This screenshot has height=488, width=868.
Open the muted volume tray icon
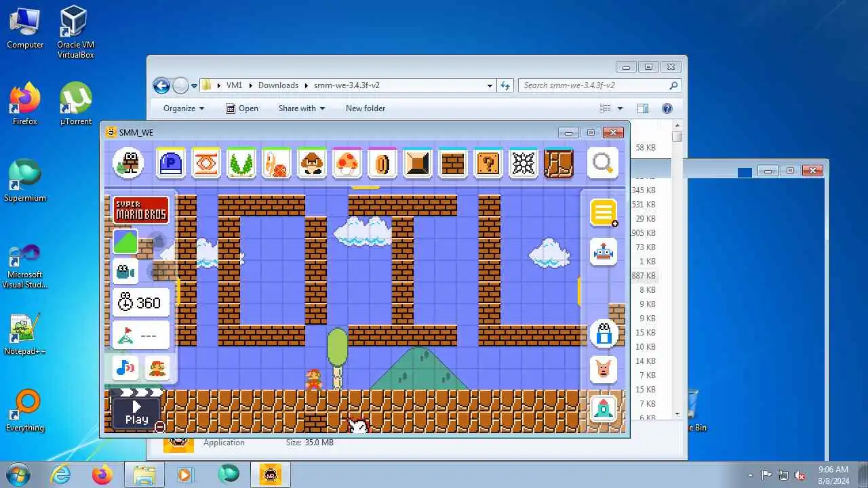800,475
